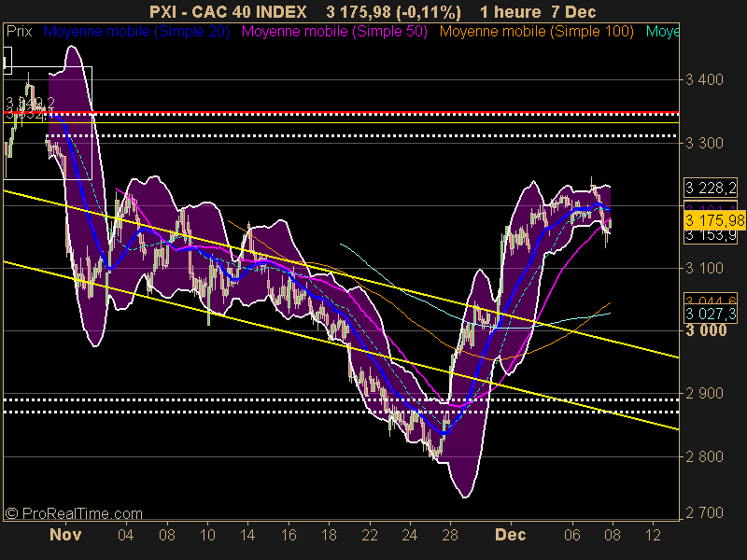Select the Moyenne mobile (Simple 20) legend
Screen dimensions: 747x560
136,32
